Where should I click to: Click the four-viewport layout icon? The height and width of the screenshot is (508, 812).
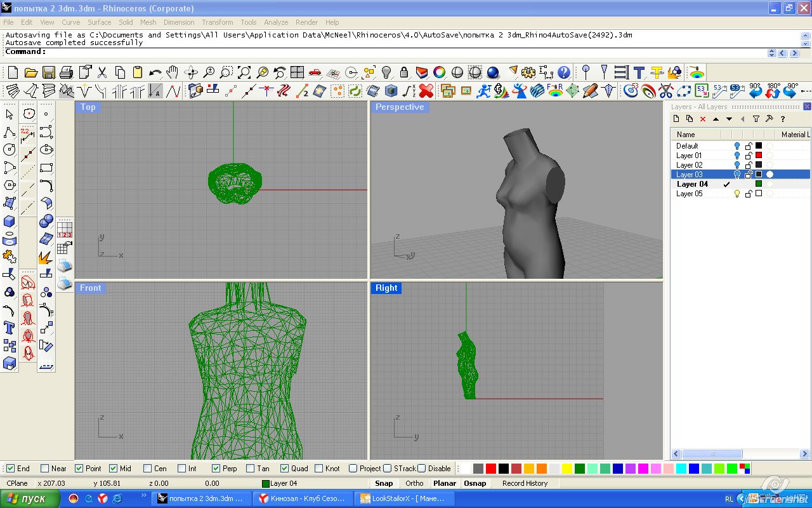[297, 72]
